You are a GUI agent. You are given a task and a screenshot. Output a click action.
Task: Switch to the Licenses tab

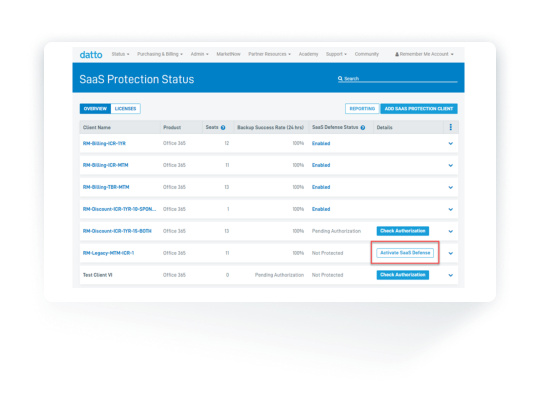tap(125, 108)
